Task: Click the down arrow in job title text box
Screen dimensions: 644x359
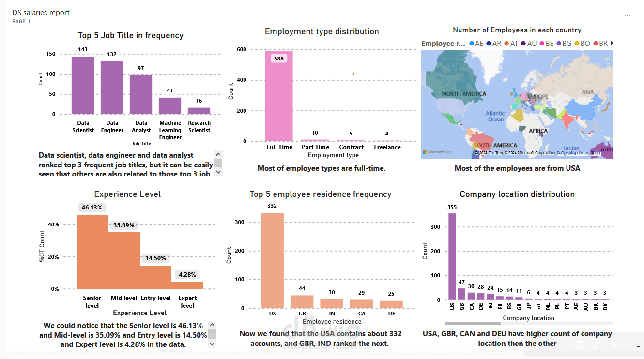Action: click(218, 172)
